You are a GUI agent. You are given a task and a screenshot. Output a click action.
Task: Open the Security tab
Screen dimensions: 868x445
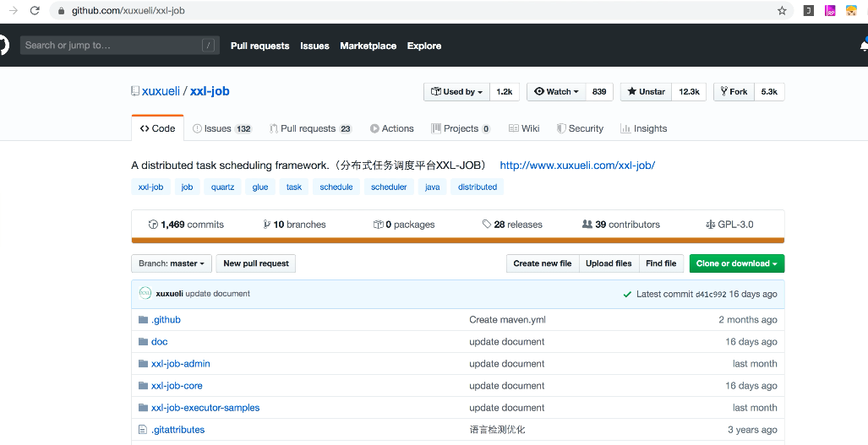(580, 128)
